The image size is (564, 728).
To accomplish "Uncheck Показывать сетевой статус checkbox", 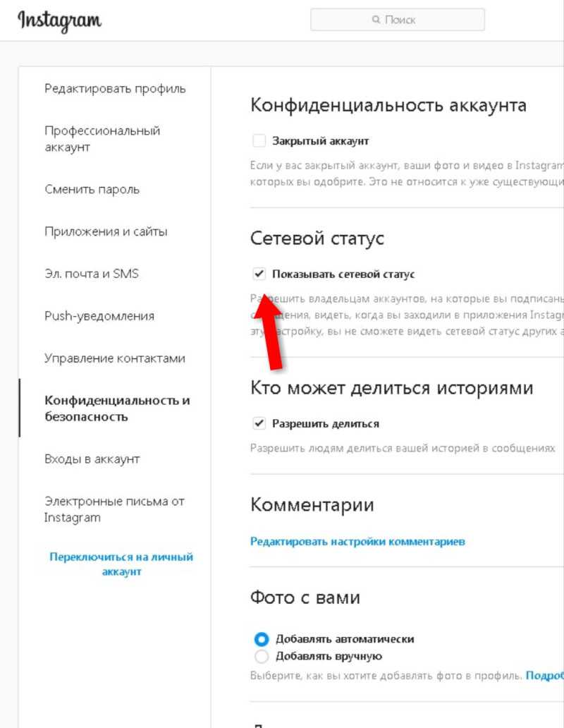I will pos(259,274).
